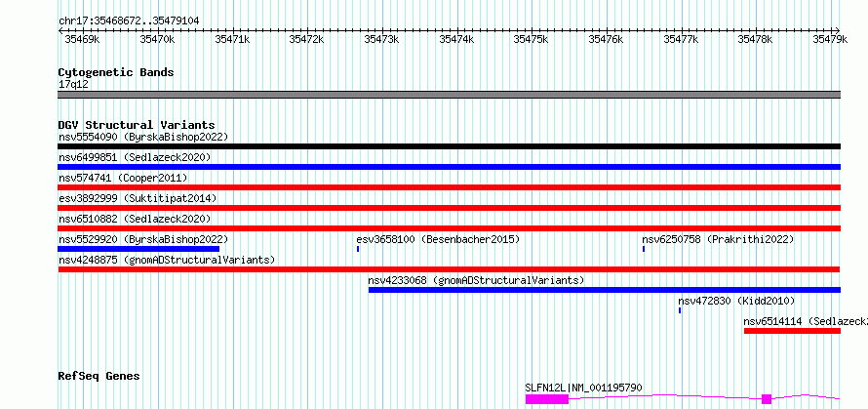Open the nsv4248875 (gnomADStructuralVariants) label
The image size is (868, 409).
pos(167,260)
